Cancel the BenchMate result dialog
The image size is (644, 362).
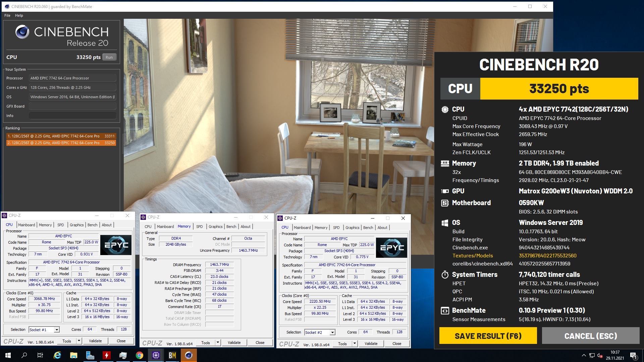(x=590, y=336)
